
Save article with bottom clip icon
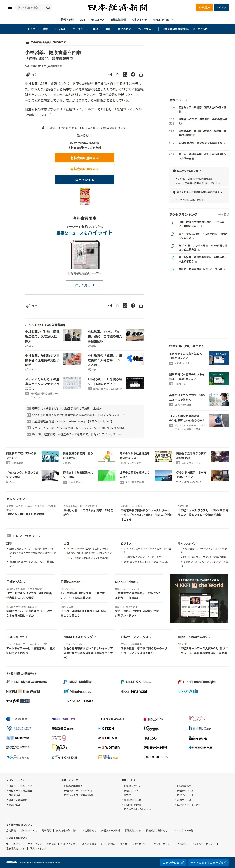(28, 306)
